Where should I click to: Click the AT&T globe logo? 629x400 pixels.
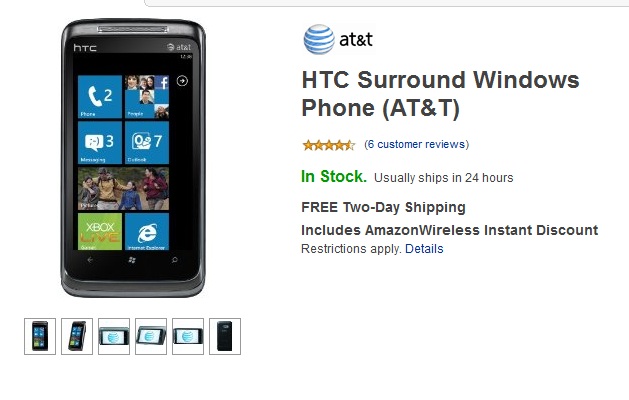pyautogui.click(x=319, y=39)
